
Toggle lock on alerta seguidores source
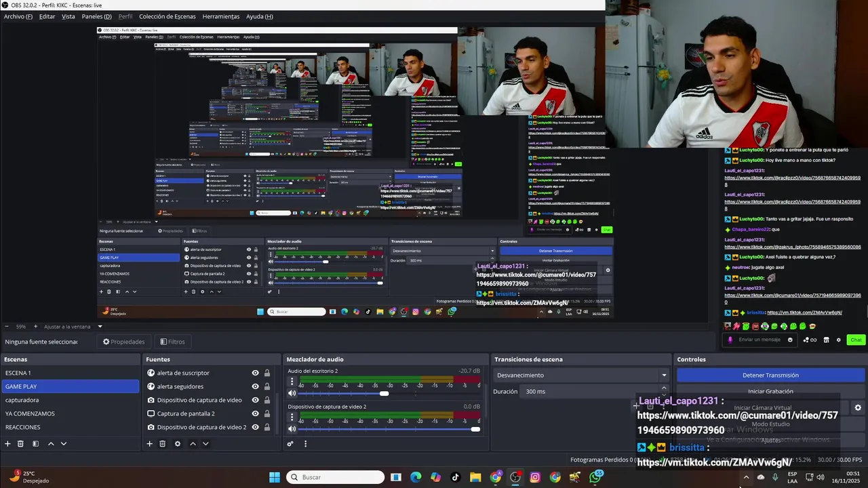click(x=267, y=386)
